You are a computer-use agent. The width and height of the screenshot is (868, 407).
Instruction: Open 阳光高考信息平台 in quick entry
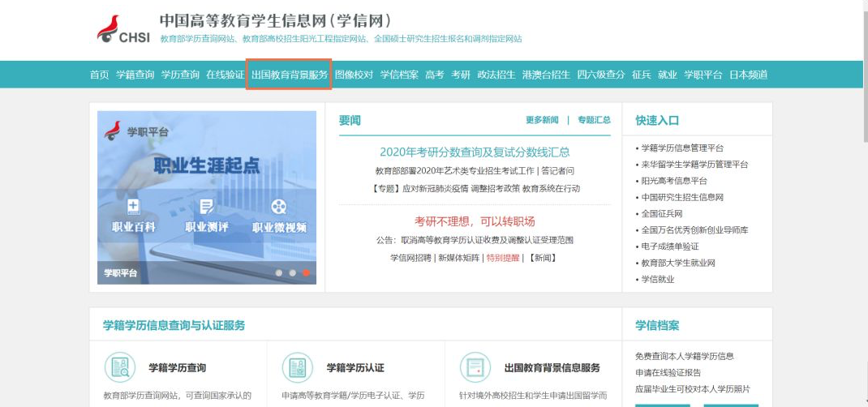click(673, 181)
